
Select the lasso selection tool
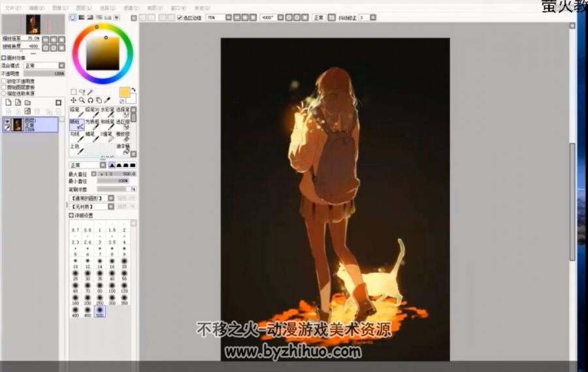pyautogui.click(x=82, y=92)
